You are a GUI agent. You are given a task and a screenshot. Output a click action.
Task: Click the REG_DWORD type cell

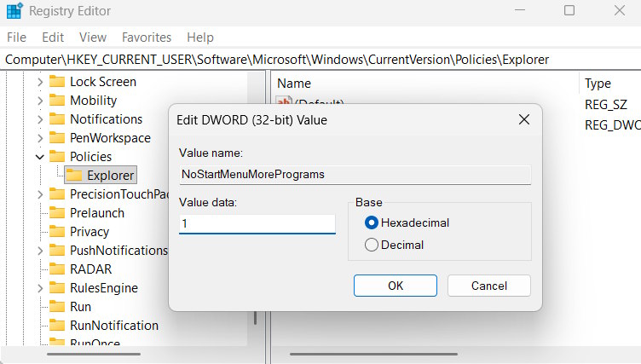click(612, 125)
